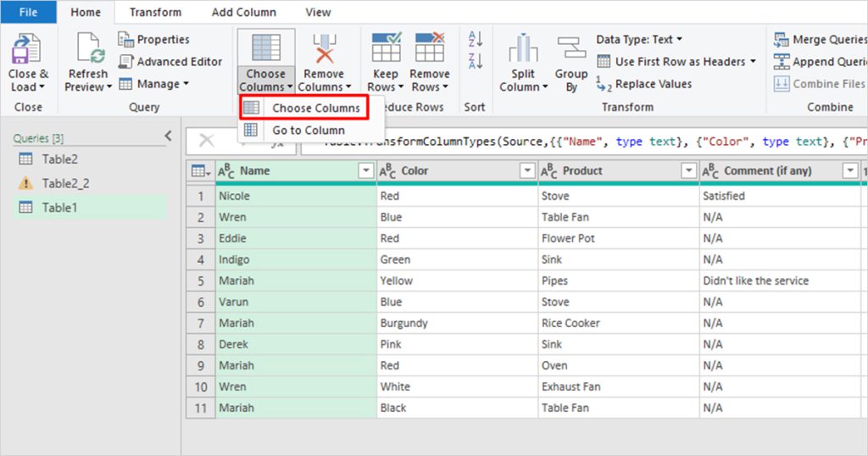Image resolution: width=868 pixels, height=456 pixels.
Task: Select the Table2_2 query
Action: click(90, 183)
